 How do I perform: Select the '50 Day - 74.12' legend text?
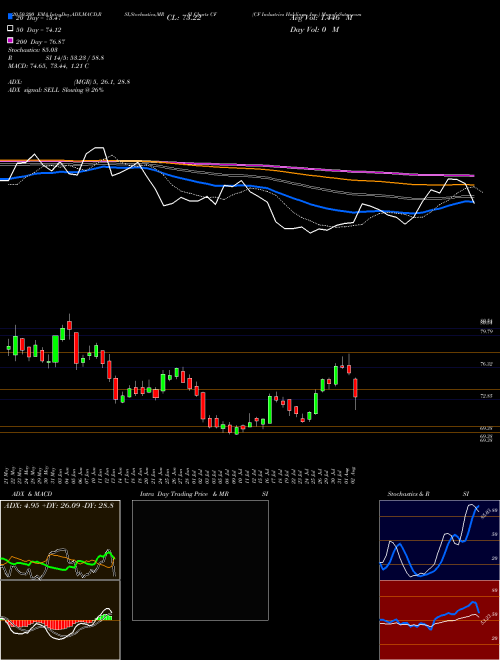click(40, 29)
